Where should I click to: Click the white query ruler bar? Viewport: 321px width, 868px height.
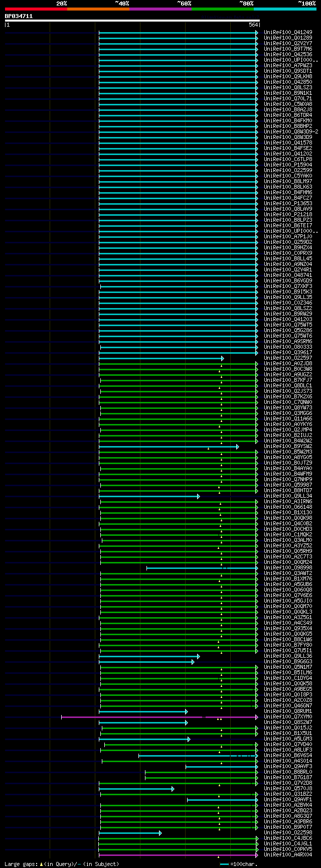[x=132, y=21]
